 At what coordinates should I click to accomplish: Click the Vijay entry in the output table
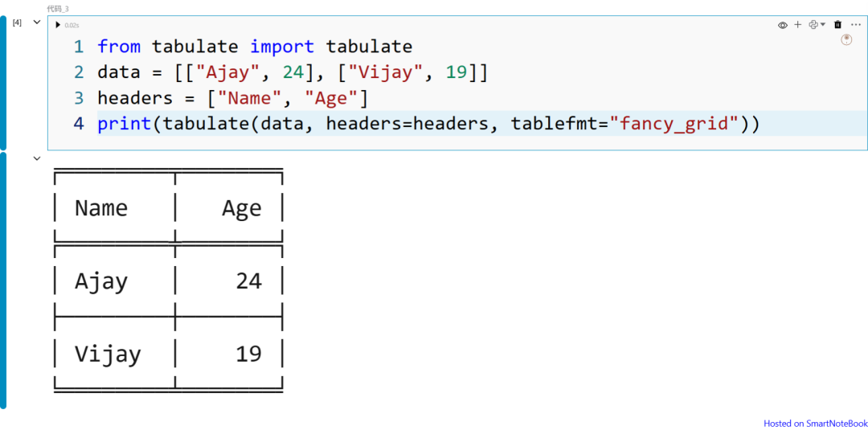click(x=108, y=354)
